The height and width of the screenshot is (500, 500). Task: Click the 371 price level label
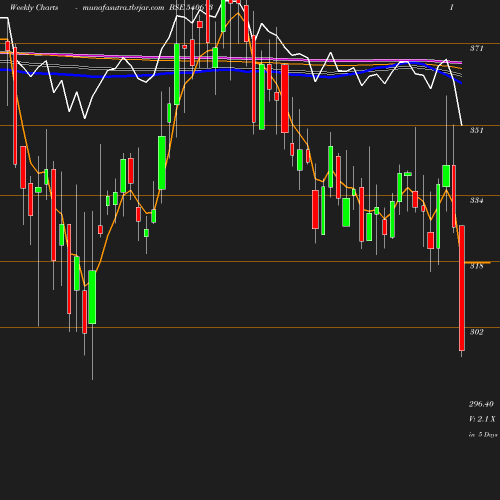(476, 48)
